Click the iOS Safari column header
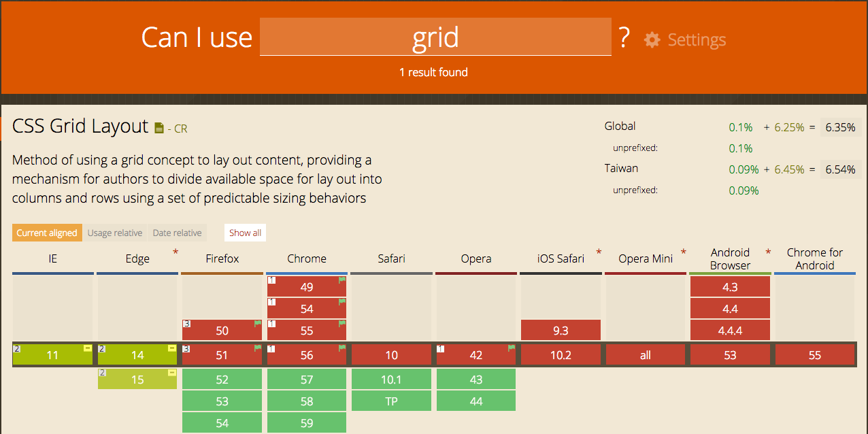 561,258
